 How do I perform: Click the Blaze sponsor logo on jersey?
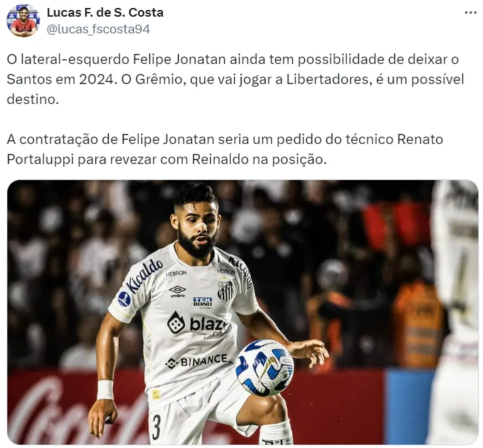click(x=197, y=323)
